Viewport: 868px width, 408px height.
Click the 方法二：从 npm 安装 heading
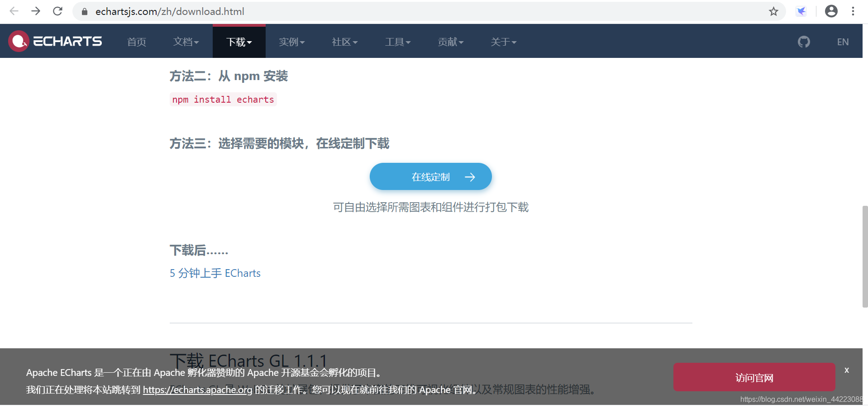229,76
